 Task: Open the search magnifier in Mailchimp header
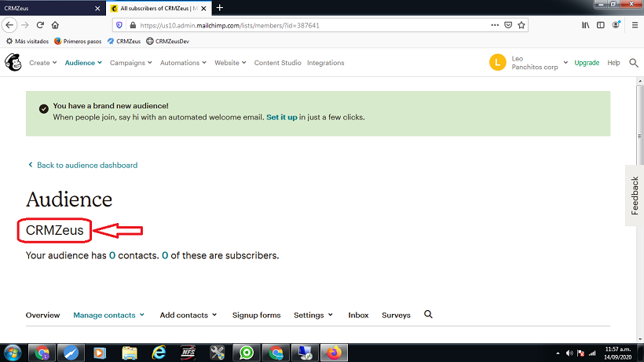[x=633, y=63]
